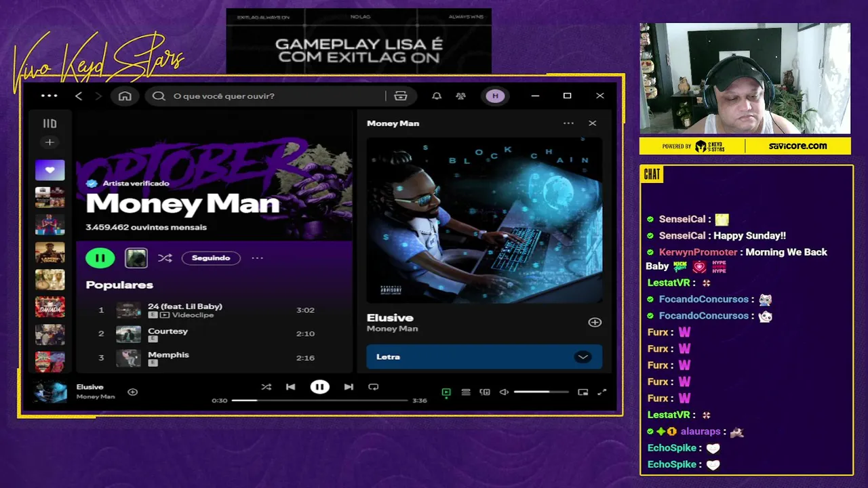Viewport: 868px width, 488px height.
Task: Open the now-playing bar album thumbnail
Action: pos(51,392)
